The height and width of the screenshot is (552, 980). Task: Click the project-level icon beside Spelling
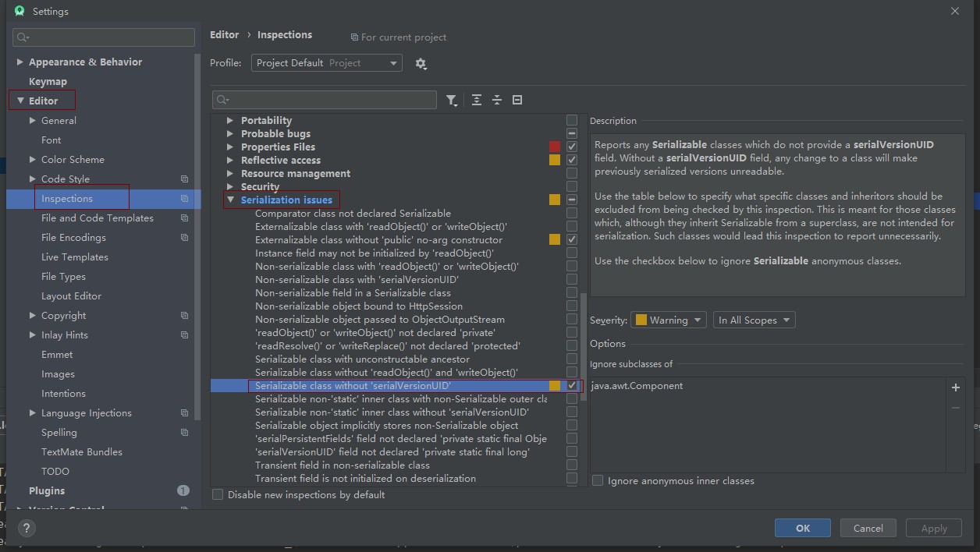click(x=184, y=433)
